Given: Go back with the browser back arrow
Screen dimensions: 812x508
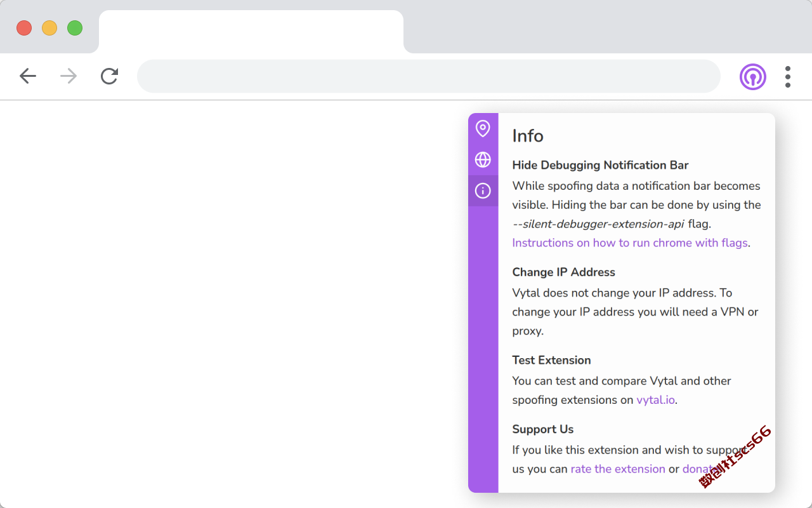Looking at the screenshot, I should [28, 76].
